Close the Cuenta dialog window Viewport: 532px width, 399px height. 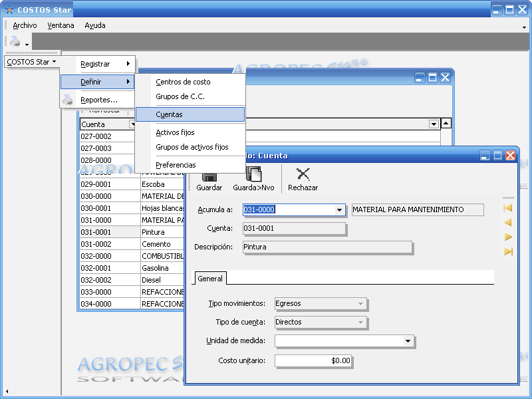click(x=510, y=156)
